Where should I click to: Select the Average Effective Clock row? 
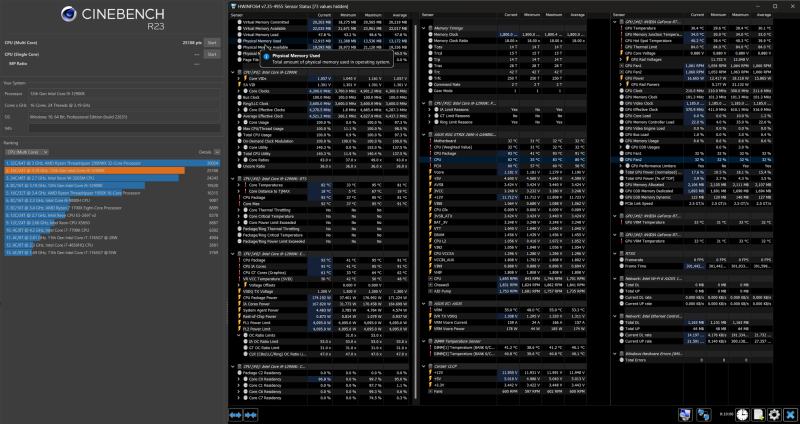320,116
